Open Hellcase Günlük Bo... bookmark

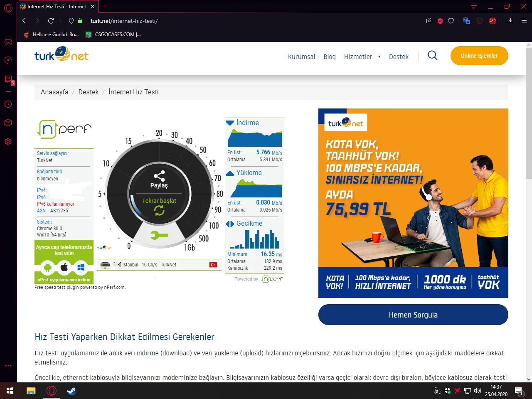(x=51, y=34)
